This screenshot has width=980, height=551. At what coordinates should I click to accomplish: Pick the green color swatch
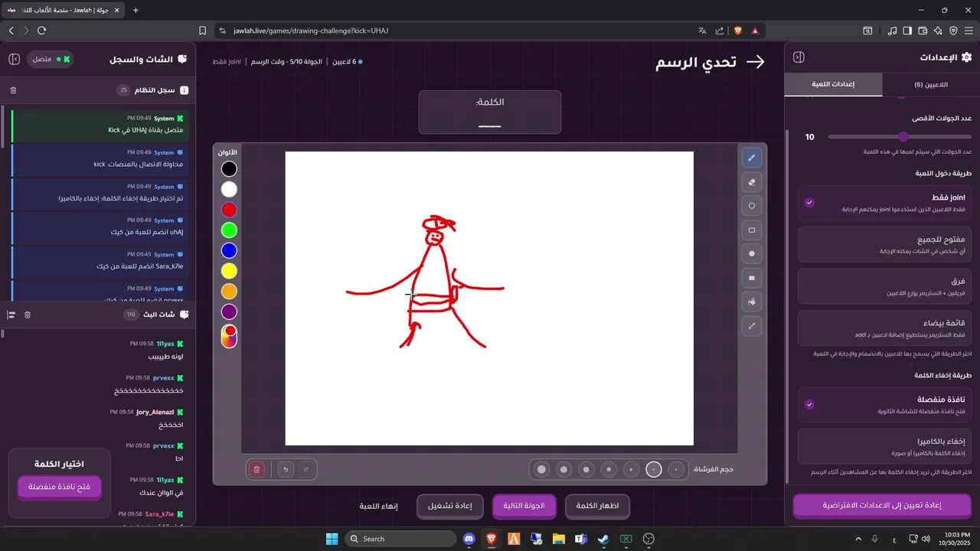229,230
